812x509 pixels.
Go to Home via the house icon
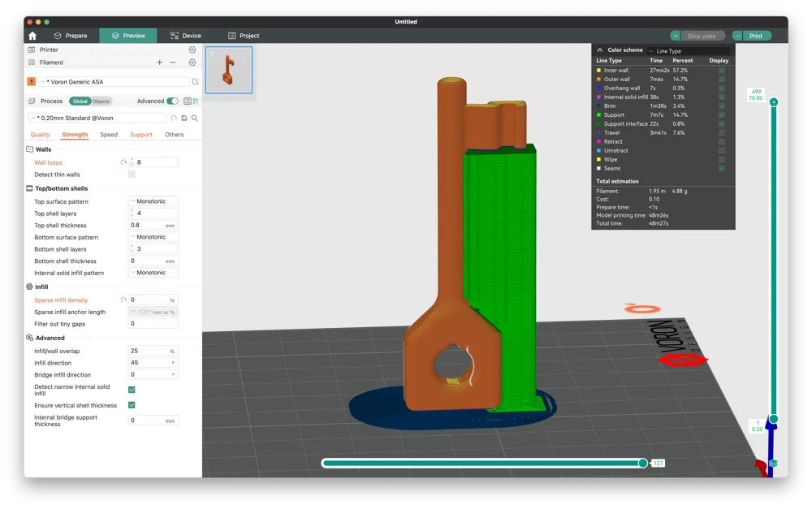click(x=32, y=36)
